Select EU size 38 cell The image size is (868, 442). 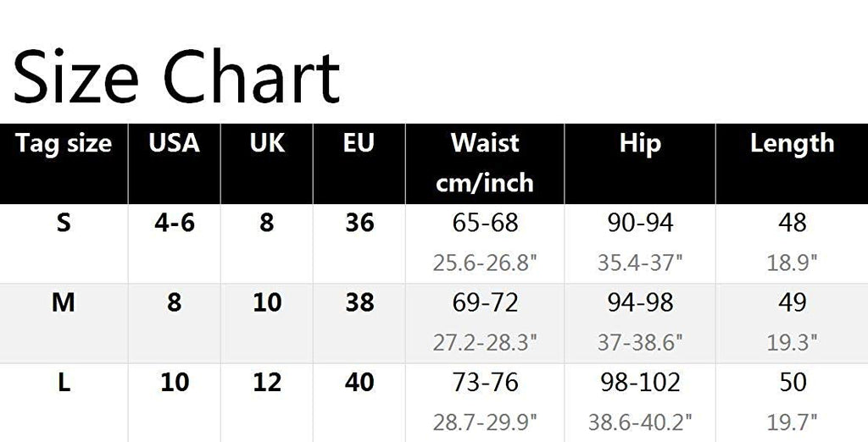[359, 302]
